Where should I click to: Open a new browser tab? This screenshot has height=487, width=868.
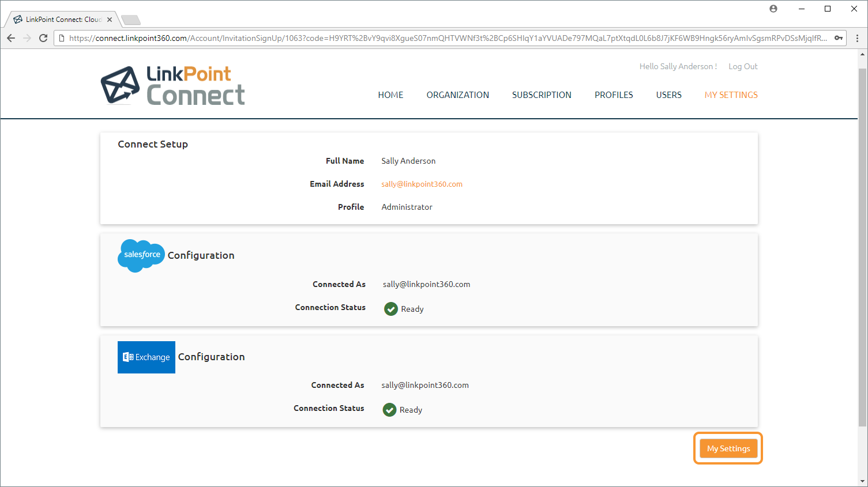coord(131,20)
